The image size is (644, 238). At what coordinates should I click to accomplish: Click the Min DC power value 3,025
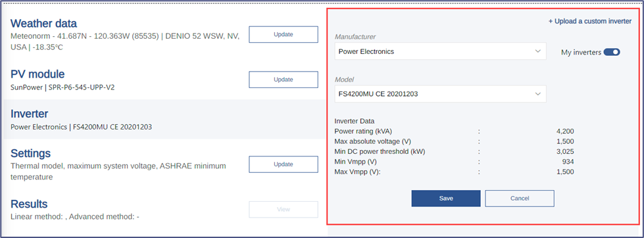565,151
